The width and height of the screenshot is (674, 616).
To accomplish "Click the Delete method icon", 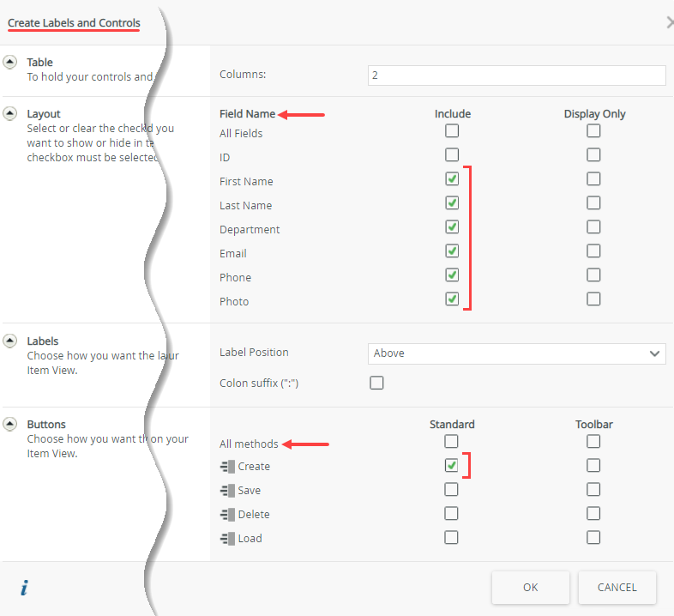I will [x=227, y=515].
